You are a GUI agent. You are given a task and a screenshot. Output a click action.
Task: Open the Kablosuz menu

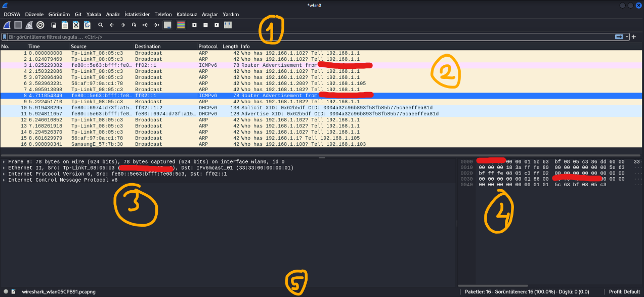187,14
